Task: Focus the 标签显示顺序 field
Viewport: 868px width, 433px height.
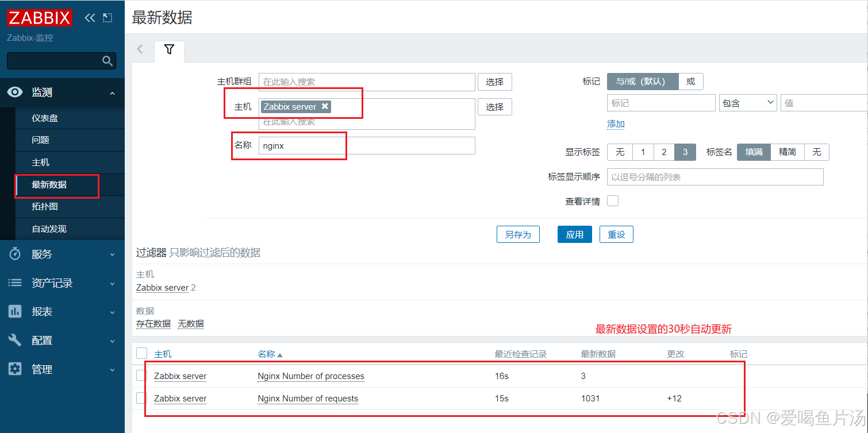Action: pyautogui.click(x=715, y=177)
